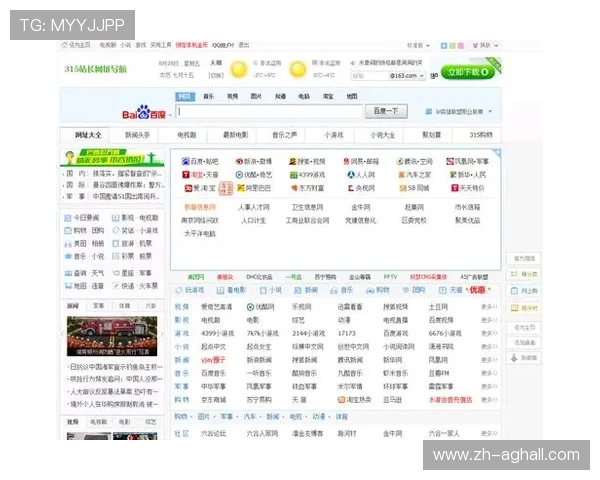
Task: Open the 4399小游戏 link
Action: [217, 333]
